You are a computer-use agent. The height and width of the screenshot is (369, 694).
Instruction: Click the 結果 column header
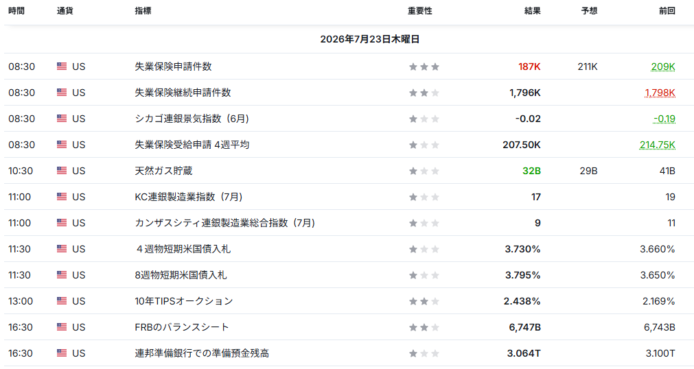pyautogui.click(x=532, y=11)
